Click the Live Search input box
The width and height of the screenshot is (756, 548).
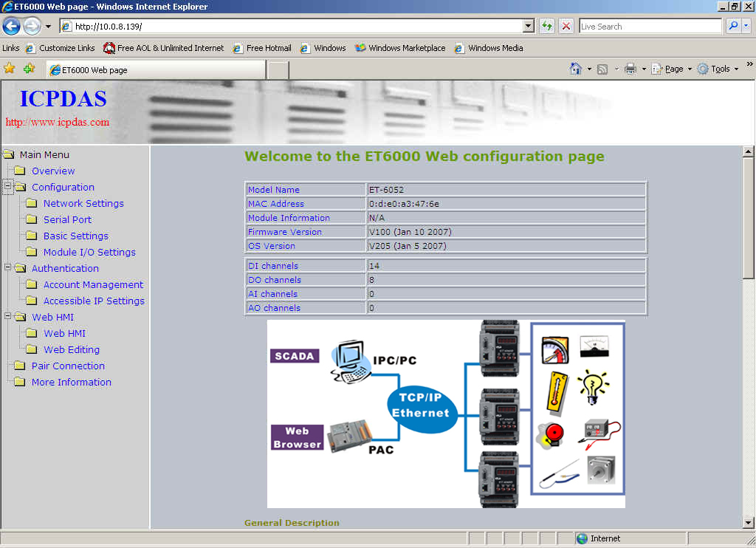[650, 26]
